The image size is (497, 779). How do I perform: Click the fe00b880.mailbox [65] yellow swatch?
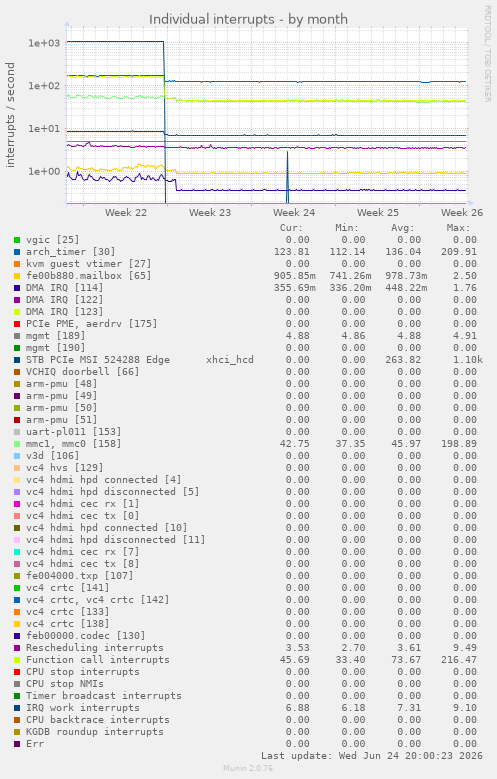coord(17,276)
